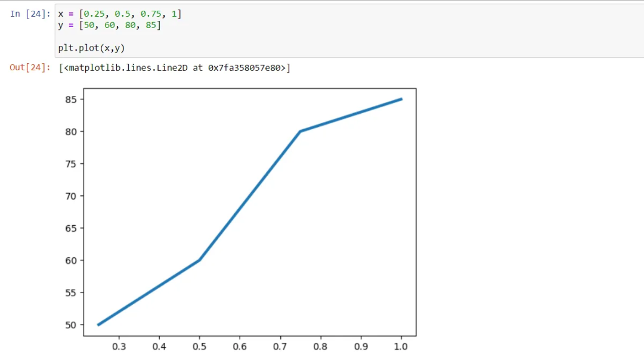This screenshot has height=358, width=644.
Task: Click x-axis tick label 0.3
Action: coord(119,347)
